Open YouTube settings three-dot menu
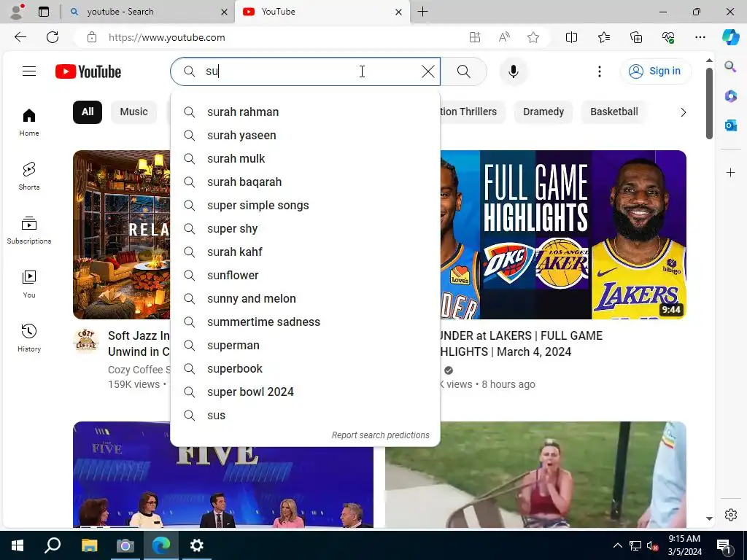This screenshot has height=560, width=747. coord(600,71)
